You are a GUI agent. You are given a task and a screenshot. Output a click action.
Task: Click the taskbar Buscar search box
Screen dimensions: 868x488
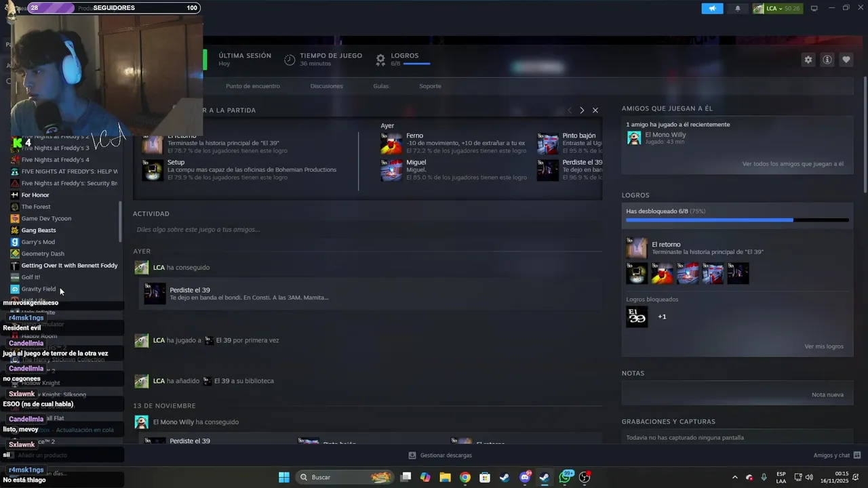pyautogui.click(x=346, y=477)
